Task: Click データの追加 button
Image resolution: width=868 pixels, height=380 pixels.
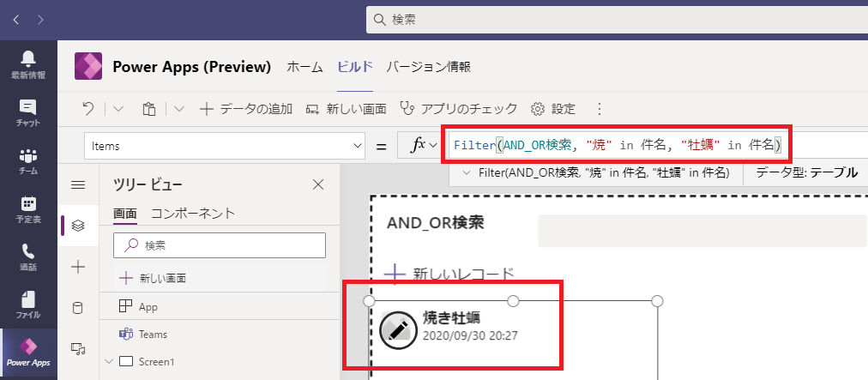Action: coord(246,109)
